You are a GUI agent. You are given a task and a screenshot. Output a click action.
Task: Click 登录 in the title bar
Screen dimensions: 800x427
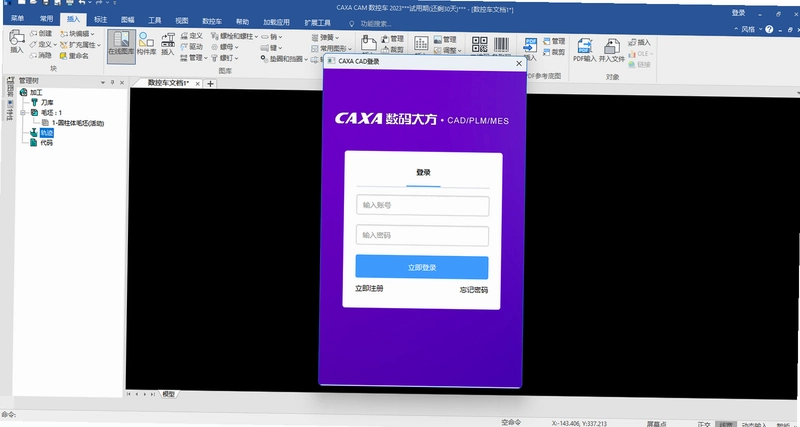(738, 13)
